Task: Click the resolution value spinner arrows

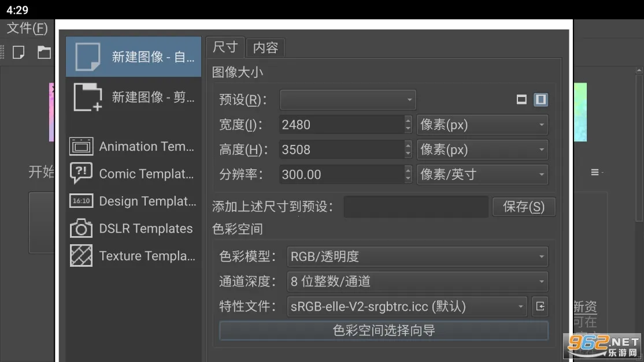Action: pyautogui.click(x=408, y=174)
